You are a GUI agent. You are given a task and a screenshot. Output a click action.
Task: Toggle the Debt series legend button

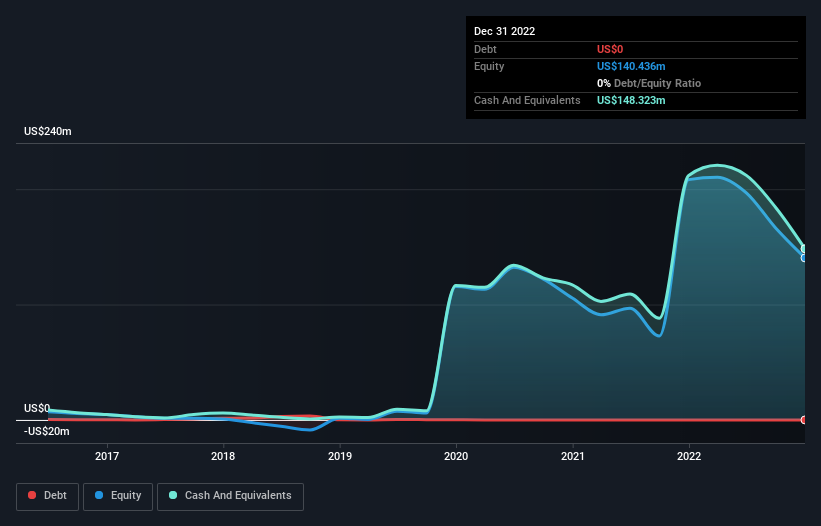coord(48,496)
